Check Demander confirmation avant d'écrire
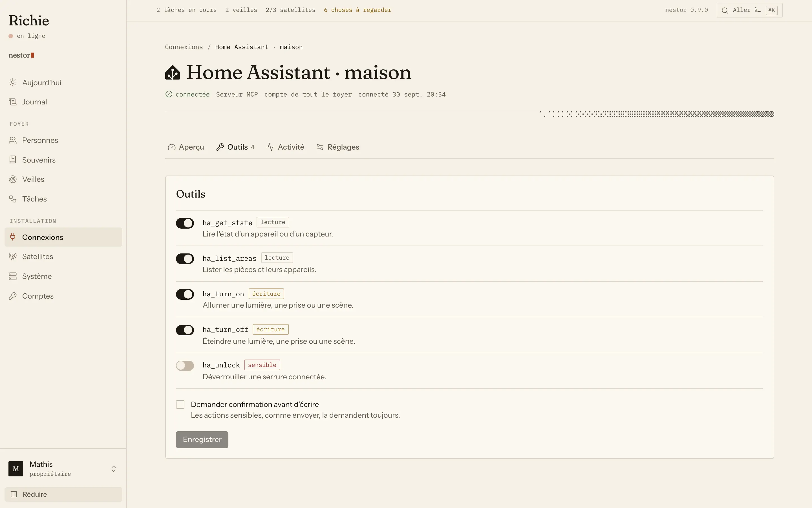 coord(180,404)
